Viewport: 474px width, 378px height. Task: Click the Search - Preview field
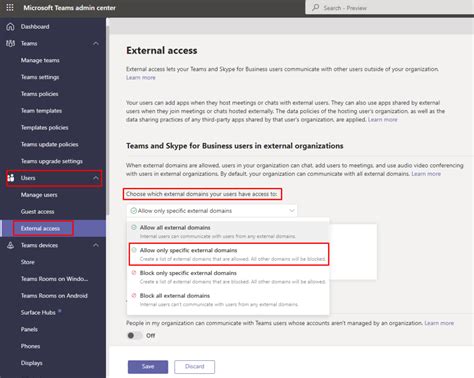(390, 7)
